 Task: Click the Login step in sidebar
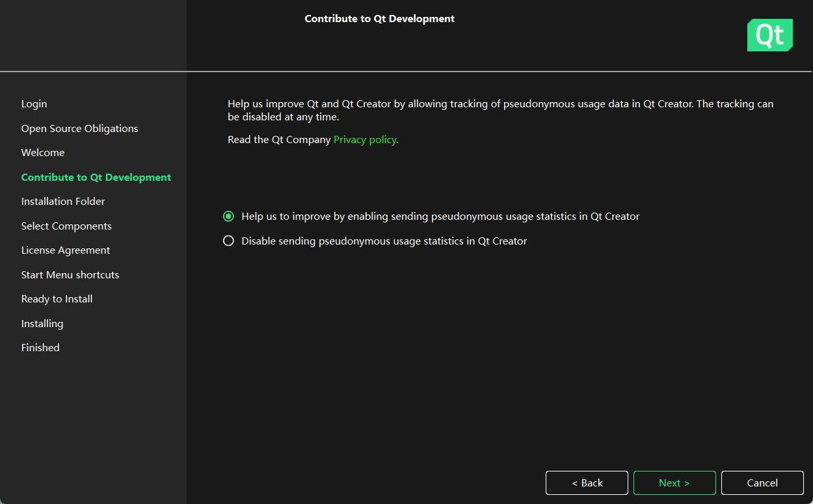[x=34, y=104]
